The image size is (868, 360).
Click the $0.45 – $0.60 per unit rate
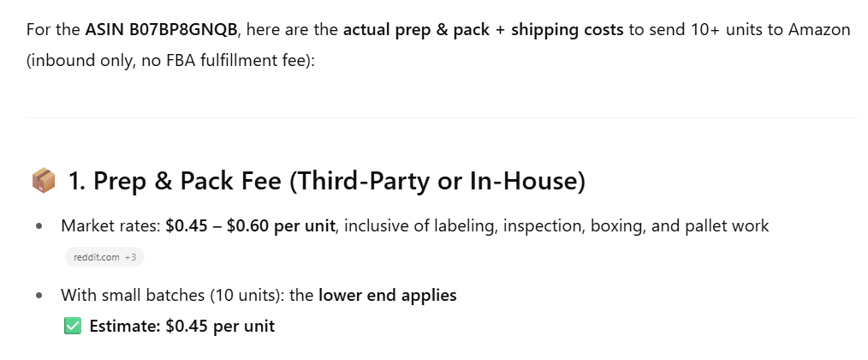click(252, 226)
